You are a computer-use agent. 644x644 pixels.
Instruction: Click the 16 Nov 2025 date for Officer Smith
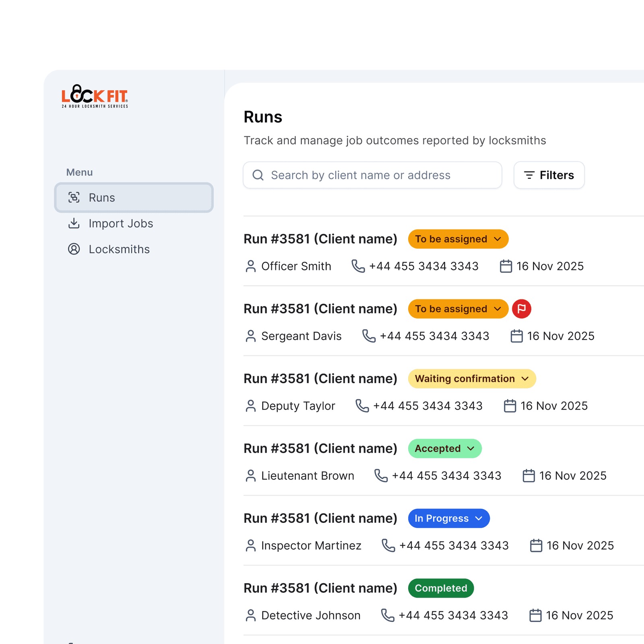tap(550, 266)
